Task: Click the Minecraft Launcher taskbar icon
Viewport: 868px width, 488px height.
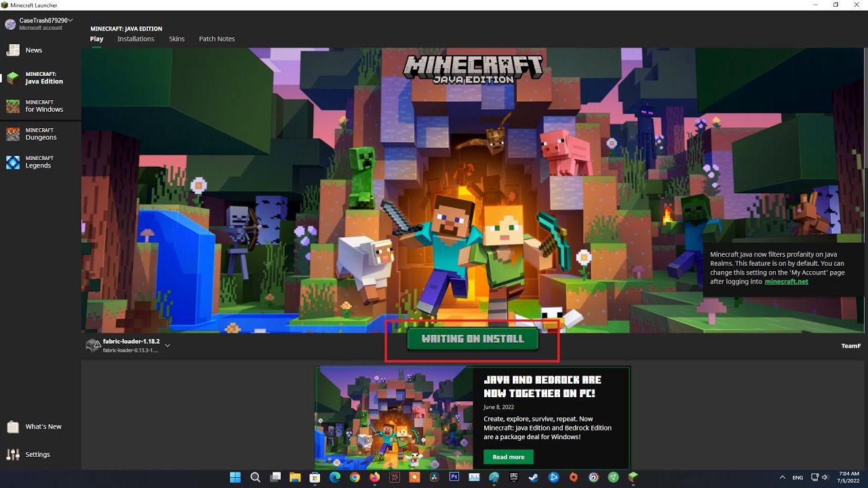Action: (633, 477)
